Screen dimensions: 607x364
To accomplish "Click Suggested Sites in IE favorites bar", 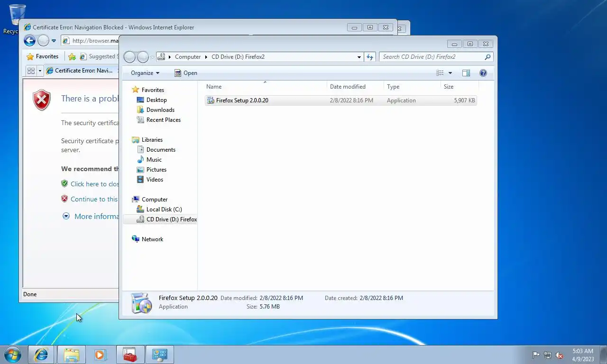I will click(98, 56).
